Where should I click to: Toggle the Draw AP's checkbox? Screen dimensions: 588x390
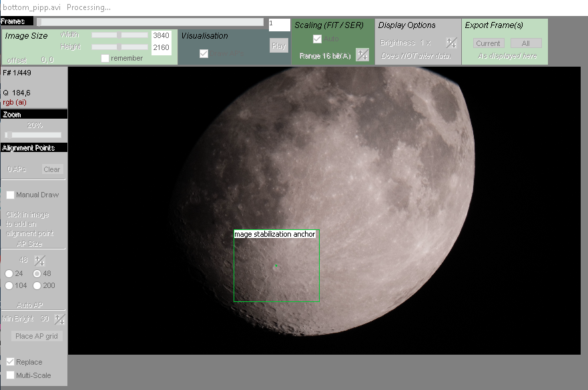pos(204,53)
